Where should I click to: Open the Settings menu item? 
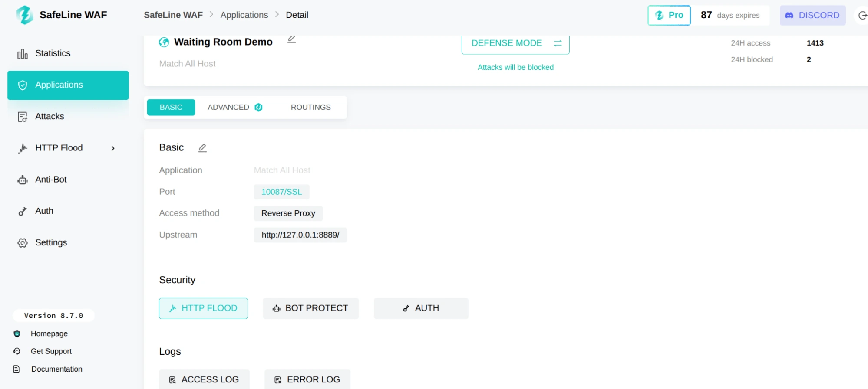pos(68,242)
